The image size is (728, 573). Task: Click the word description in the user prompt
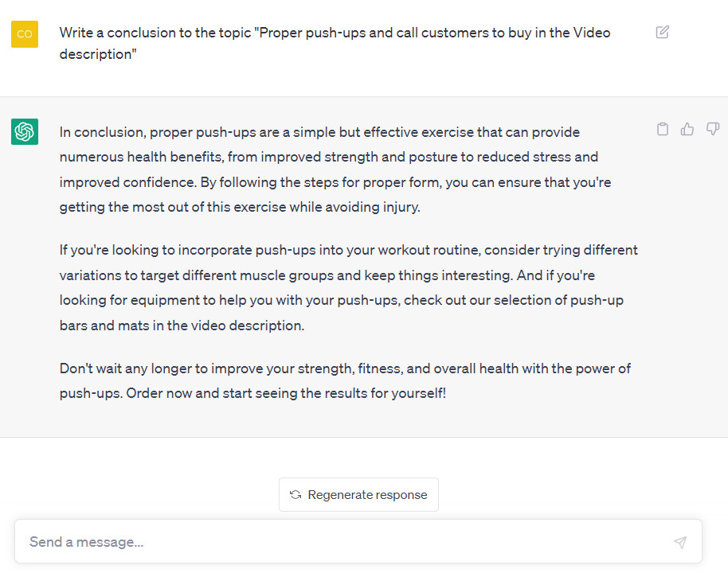(98, 55)
